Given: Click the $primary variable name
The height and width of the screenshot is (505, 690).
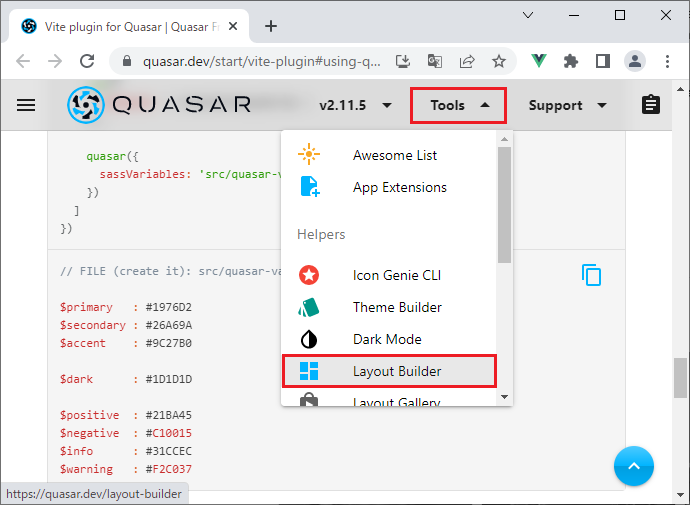Looking at the screenshot, I should click(x=86, y=307).
